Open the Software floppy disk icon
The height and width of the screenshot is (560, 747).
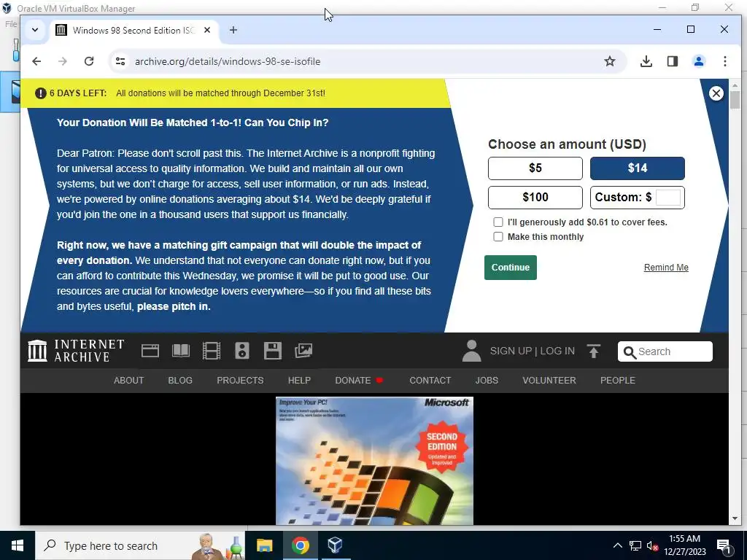pos(273,351)
